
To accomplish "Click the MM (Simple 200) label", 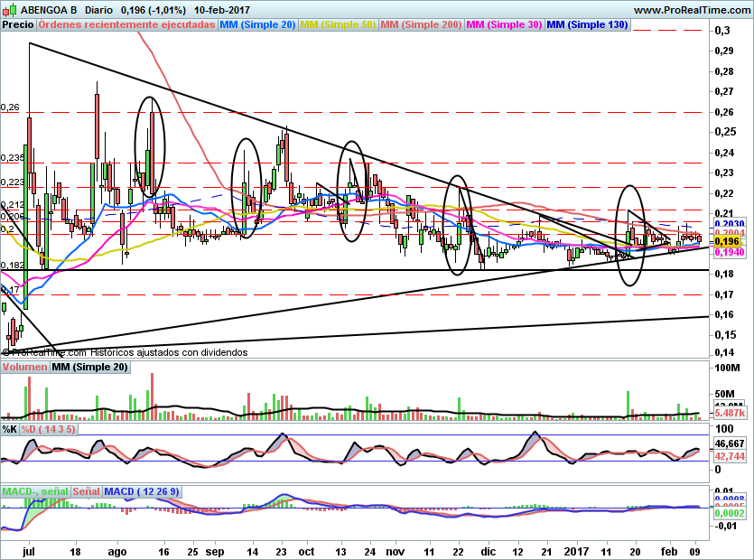I will tap(421, 24).
